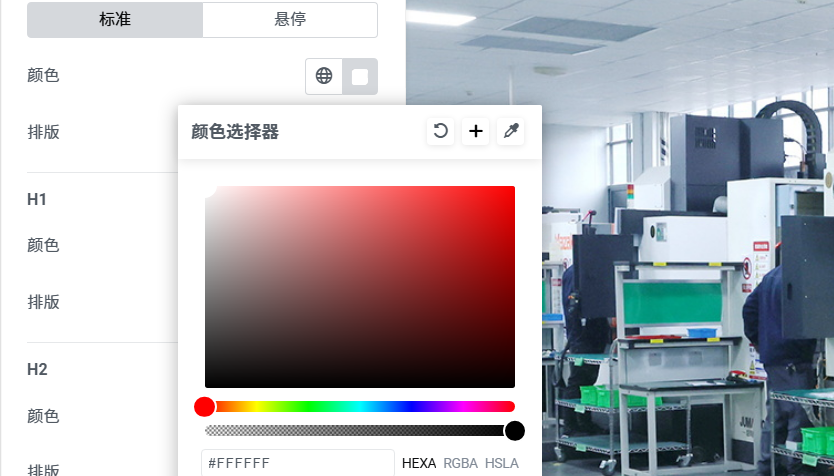Add new global color with plus icon
Screen dimensions: 834x476
[x=476, y=131]
